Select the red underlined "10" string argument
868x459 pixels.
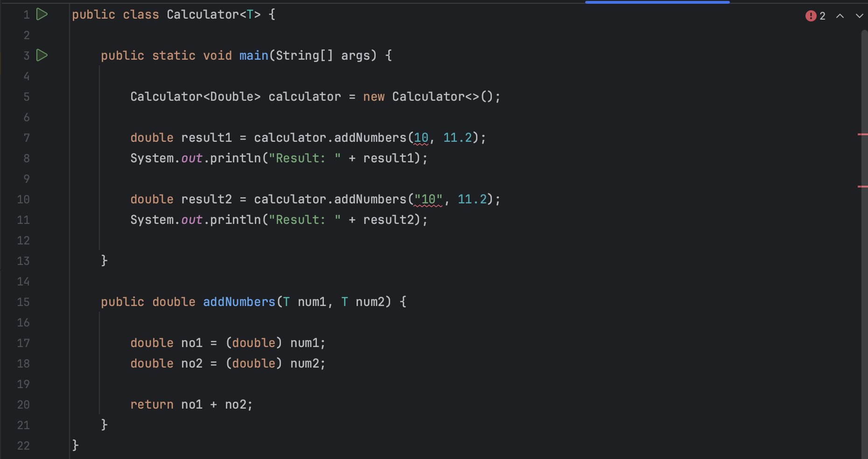[x=428, y=199]
